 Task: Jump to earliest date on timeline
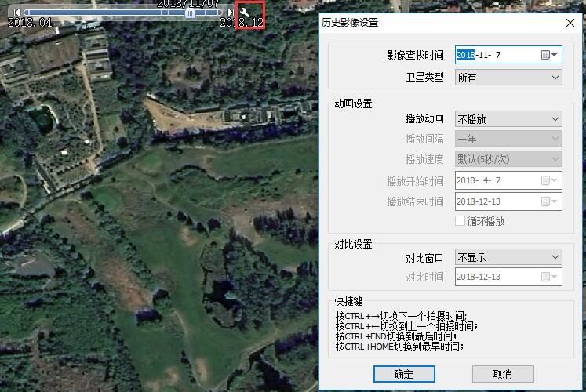[16, 13]
